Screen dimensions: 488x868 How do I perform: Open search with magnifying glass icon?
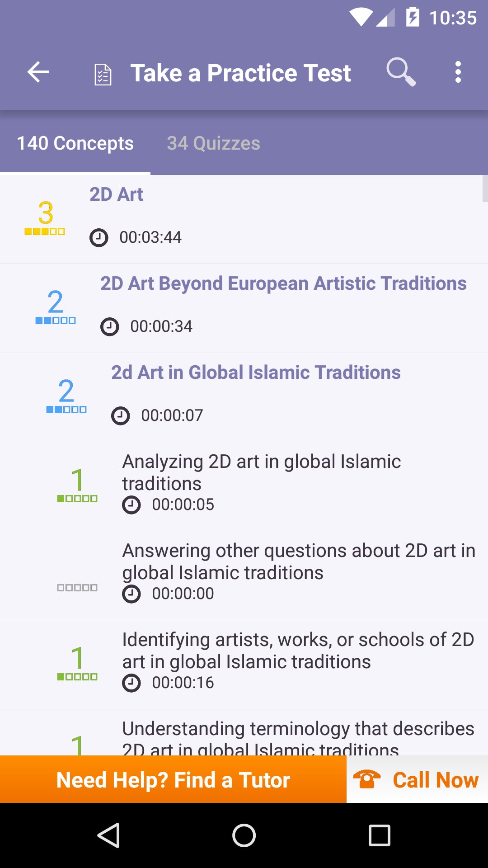pyautogui.click(x=400, y=72)
